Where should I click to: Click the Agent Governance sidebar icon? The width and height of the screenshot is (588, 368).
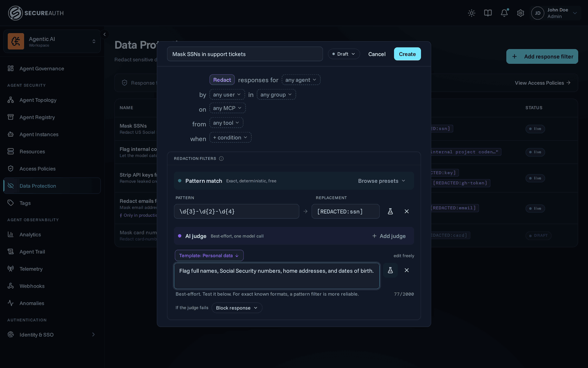(11, 68)
